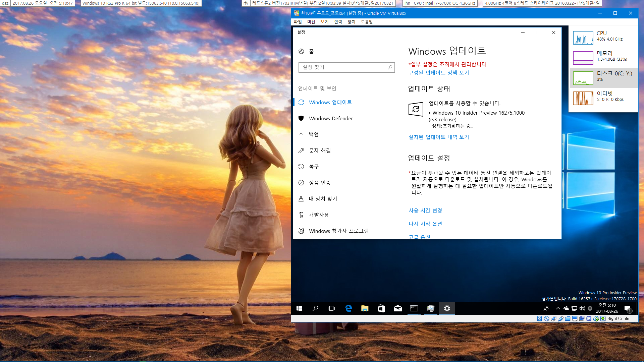Click Settings gear in guest taskbar
The height and width of the screenshot is (362, 644).
447,308
